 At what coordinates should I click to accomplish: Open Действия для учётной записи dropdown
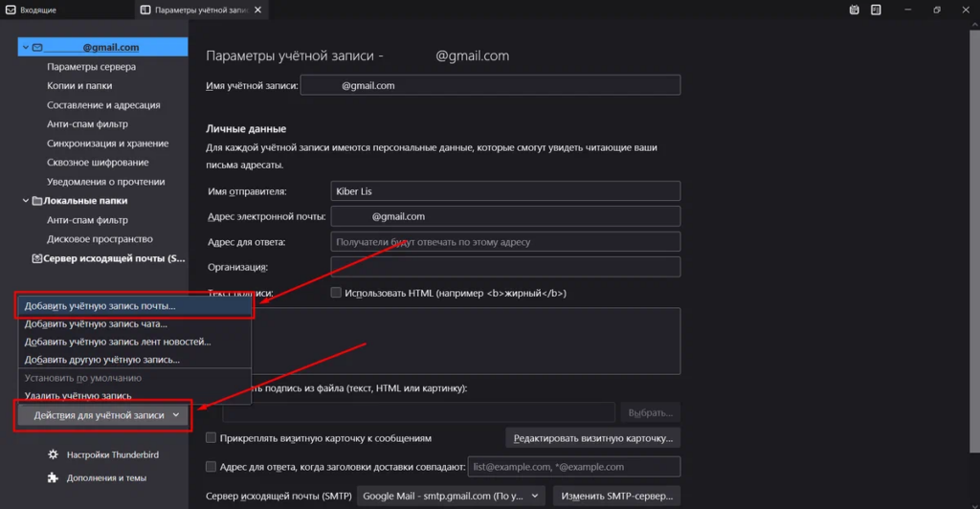[103, 415]
